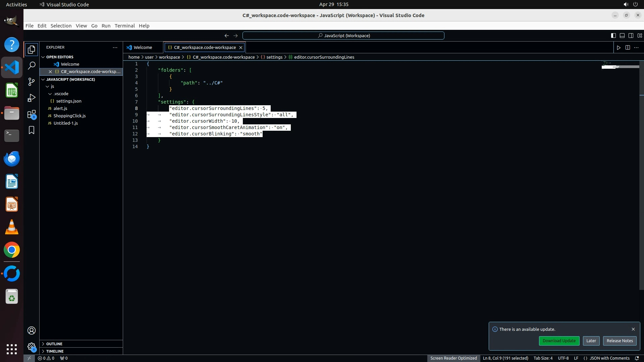644x362 pixels.
Task: Click the Later button in notification
Action: point(591,341)
